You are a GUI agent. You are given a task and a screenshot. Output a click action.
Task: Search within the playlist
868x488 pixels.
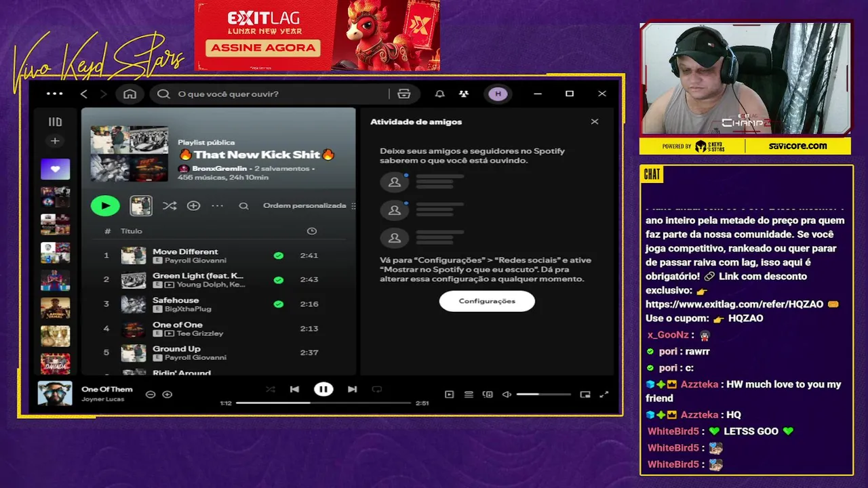243,206
